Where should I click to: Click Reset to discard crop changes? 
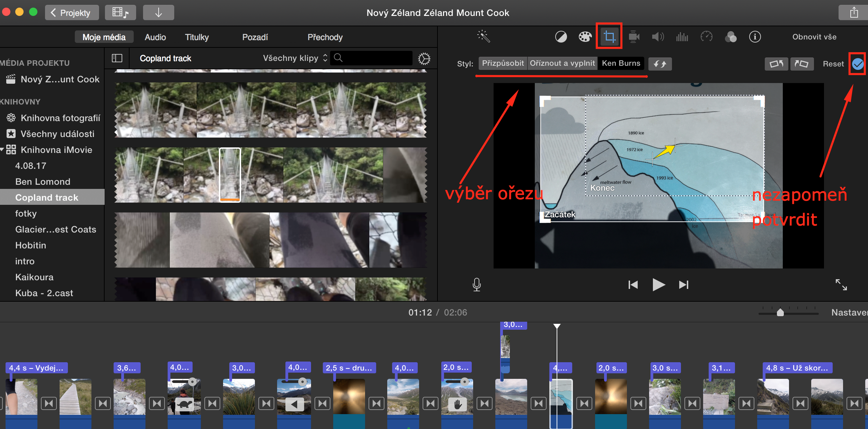[833, 64]
